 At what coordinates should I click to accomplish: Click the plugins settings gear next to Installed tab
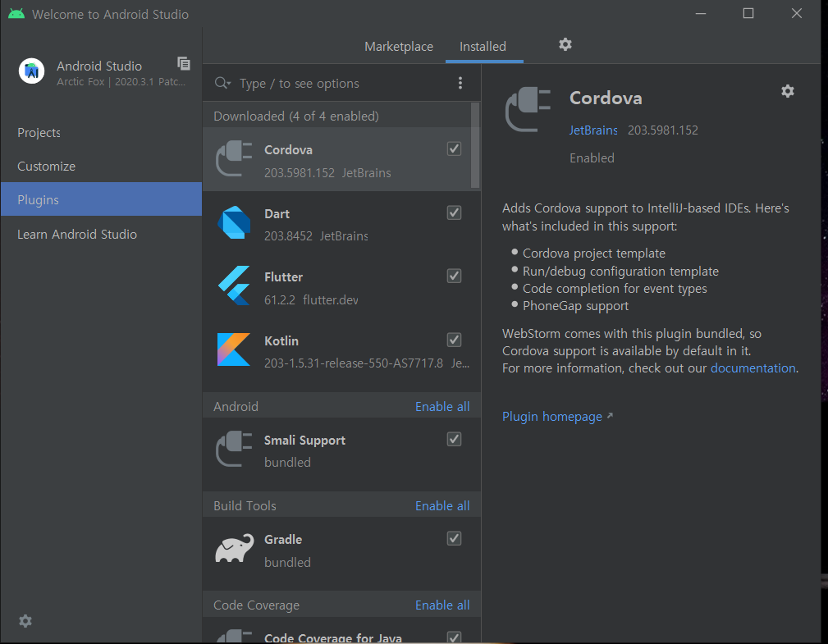[x=565, y=45]
